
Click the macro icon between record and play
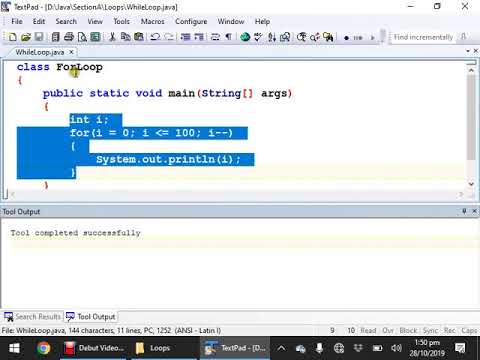tap(358, 38)
